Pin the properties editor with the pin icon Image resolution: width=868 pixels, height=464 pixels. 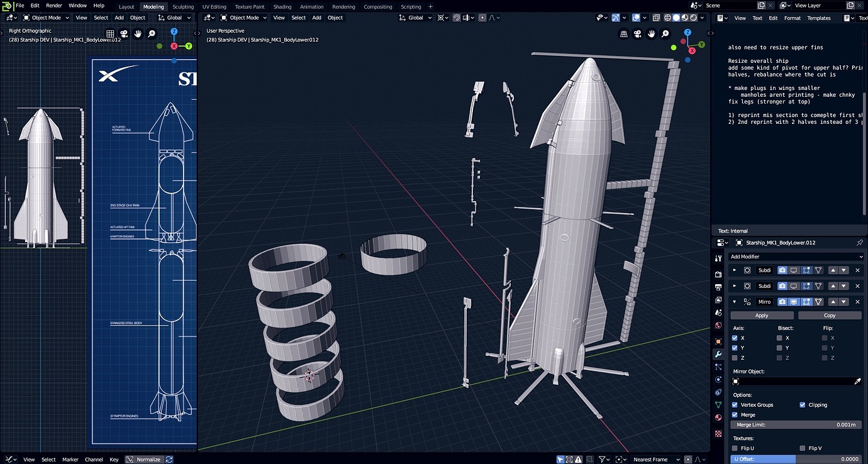coord(860,243)
